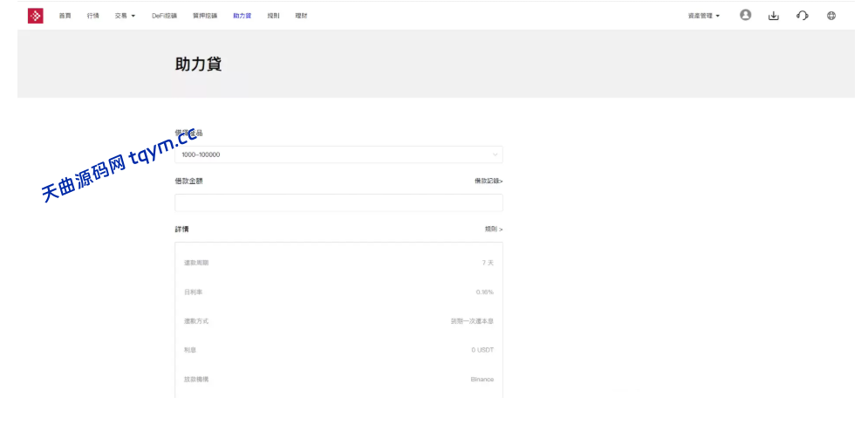The image size is (868, 425).
Task: Open the language globe icon
Action: 830,16
